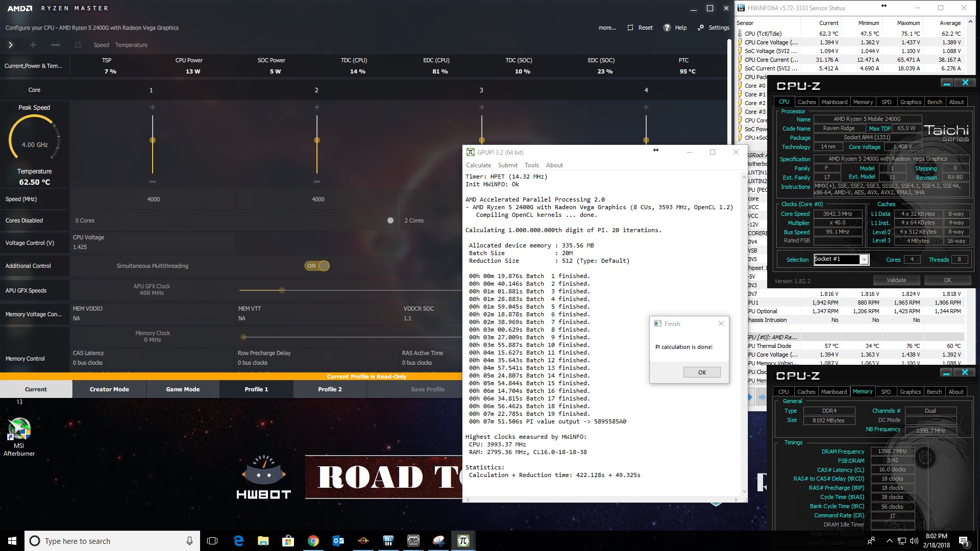Click the Cortana microphone icon
This screenshot has width=980, height=551.
[189, 541]
